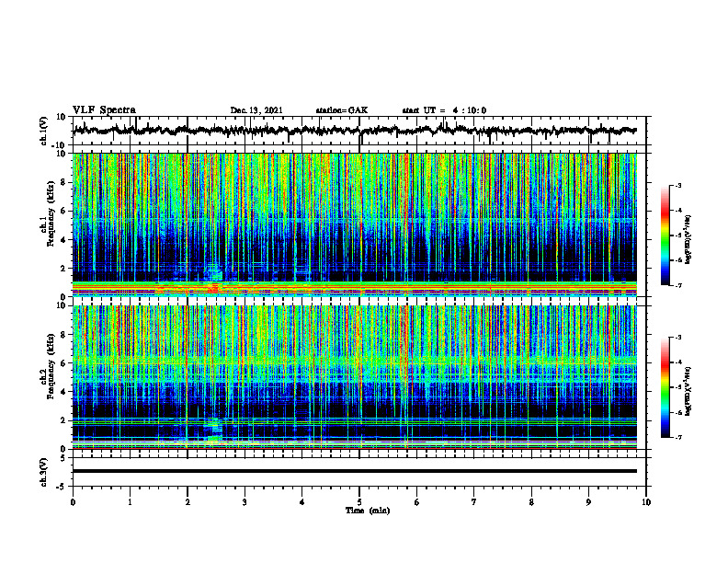The image size is (728, 563).
Task: Click inside the ch.2 spectrogram plot
Action: [359, 377]
